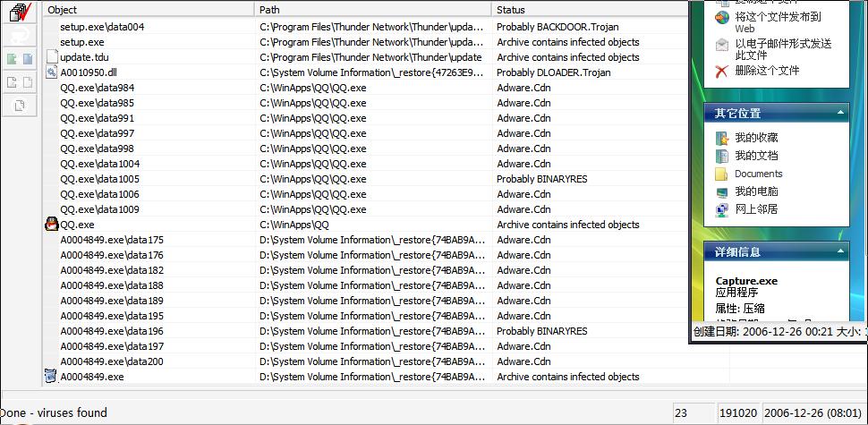The width and height of the screenshot is (868, 425).
Task: Collapse the 其它位置 panel with its arrow
Action: [840, 113]
